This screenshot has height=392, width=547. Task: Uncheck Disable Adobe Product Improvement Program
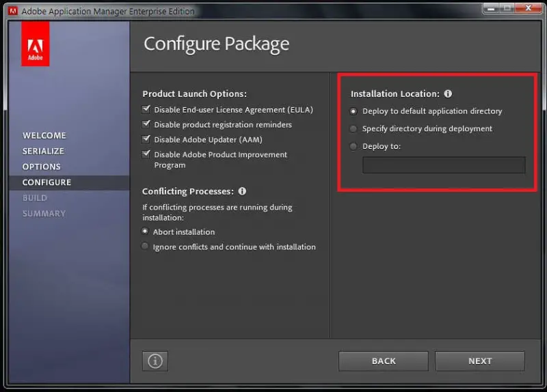146,154
